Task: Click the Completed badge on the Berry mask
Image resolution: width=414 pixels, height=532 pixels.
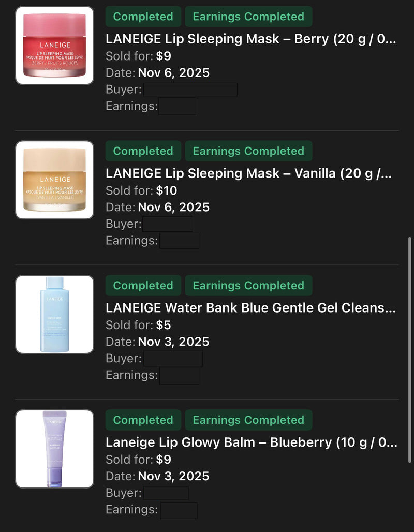Action: pyautogui.click(x=143, y=17)
